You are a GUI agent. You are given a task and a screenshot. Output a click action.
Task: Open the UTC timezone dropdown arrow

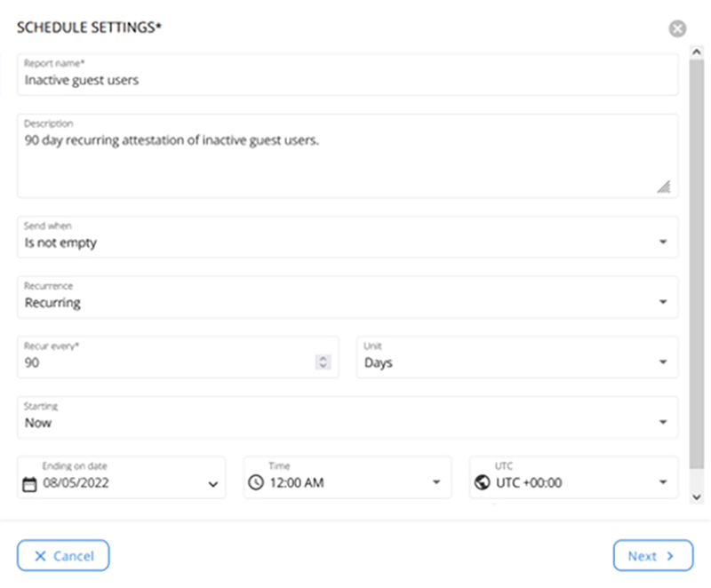pyautogui.click(x=663, y=483)
